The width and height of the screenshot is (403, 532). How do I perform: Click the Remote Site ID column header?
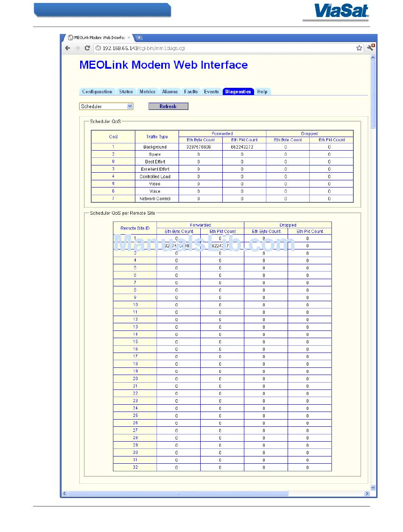click(135, 228)
